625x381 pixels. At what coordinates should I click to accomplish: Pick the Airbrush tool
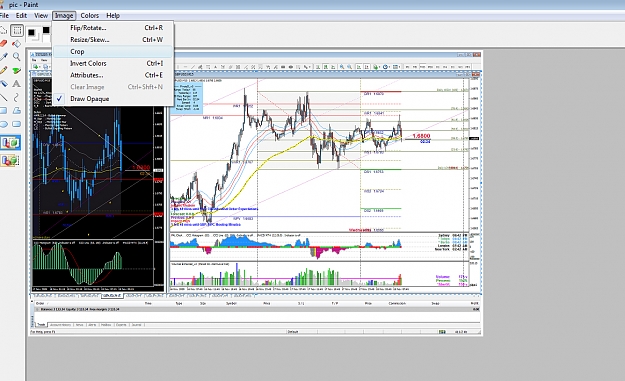coord(3,84)
